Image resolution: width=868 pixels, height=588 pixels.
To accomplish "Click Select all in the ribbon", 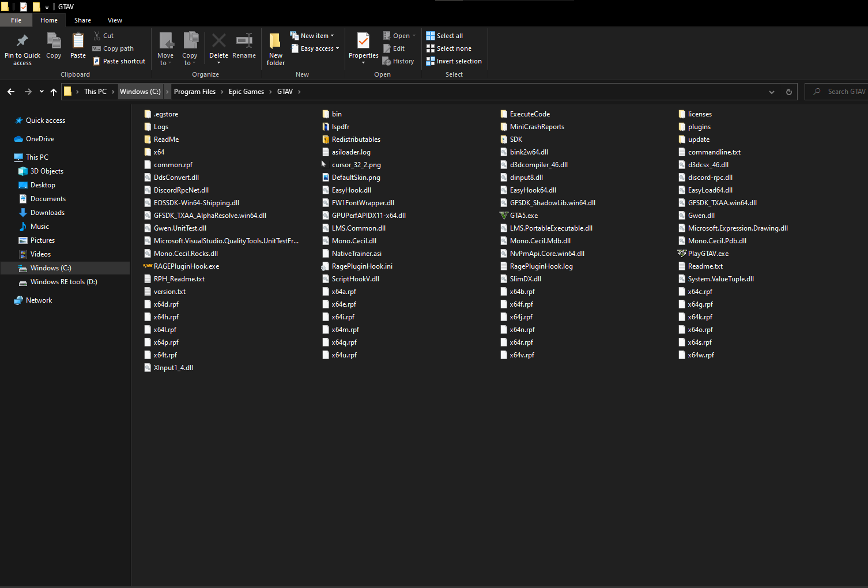I will tap(444, 36).
